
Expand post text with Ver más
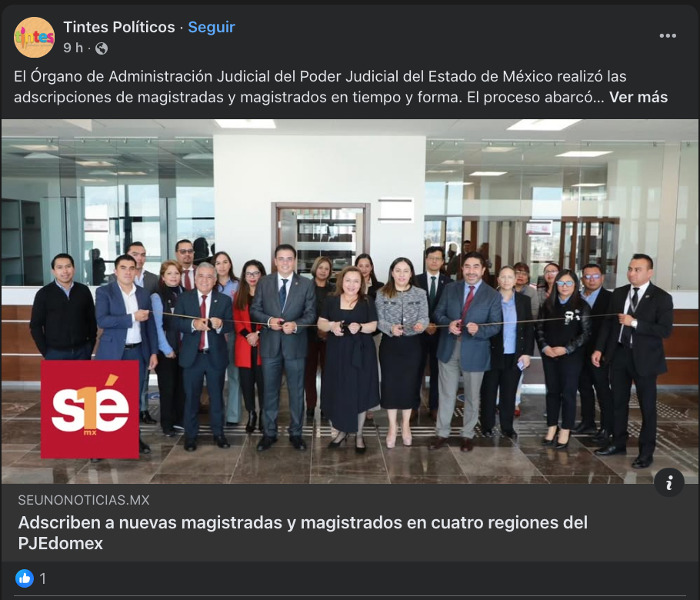point(638,98)
